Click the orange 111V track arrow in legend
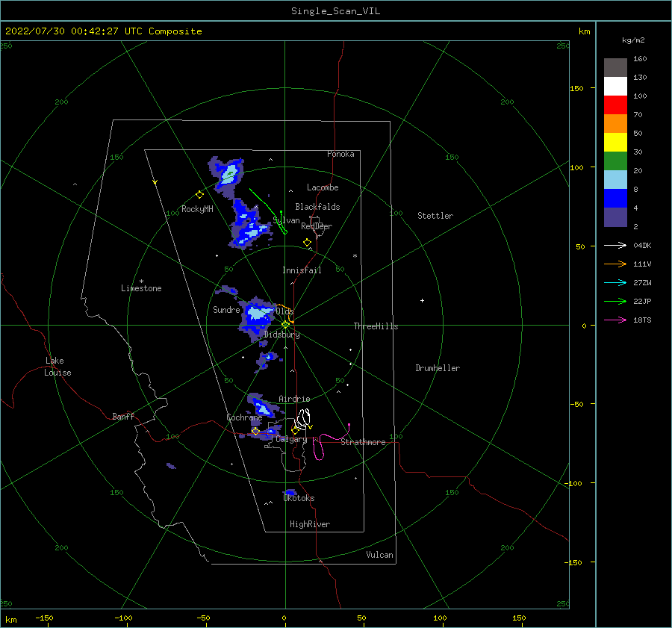 615,264
